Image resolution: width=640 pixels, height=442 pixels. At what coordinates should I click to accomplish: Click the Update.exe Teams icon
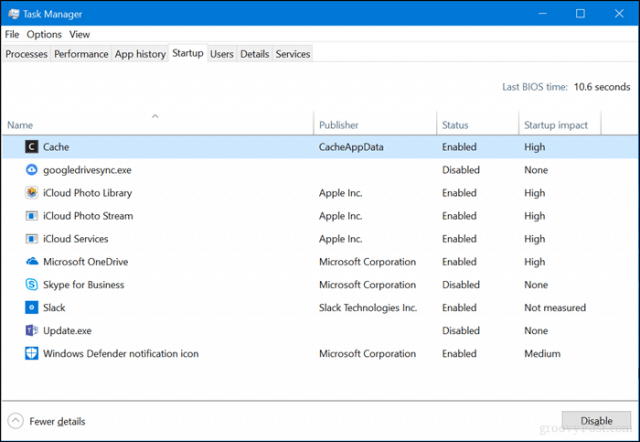(x=31, y=331)
